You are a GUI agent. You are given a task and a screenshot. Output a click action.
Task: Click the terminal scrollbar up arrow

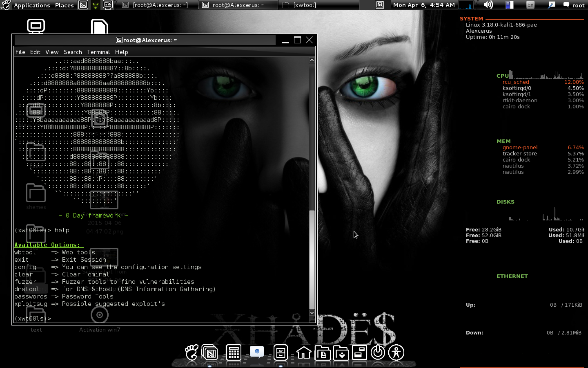pyautogui.click(x=312, y=60)
